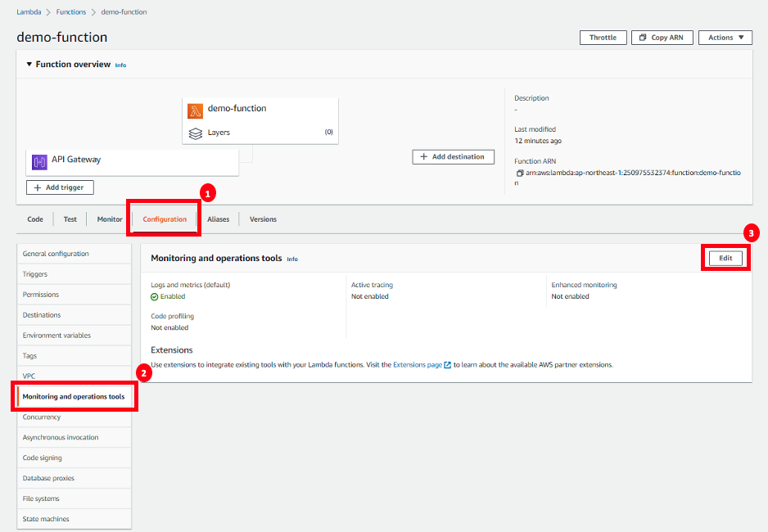The image size is (768, 532).
Task: Click the Lambda function icon in overview
Action: point(195,111)
